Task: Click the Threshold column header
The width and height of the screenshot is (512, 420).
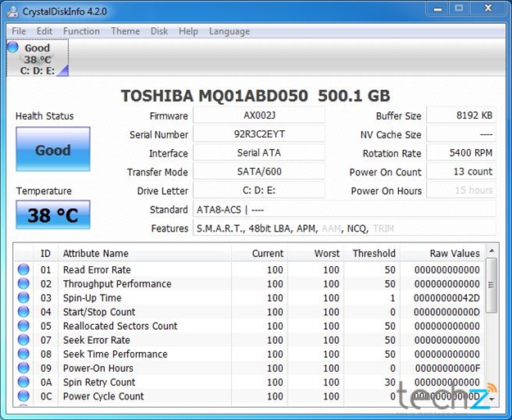Action: pos(372,253)
